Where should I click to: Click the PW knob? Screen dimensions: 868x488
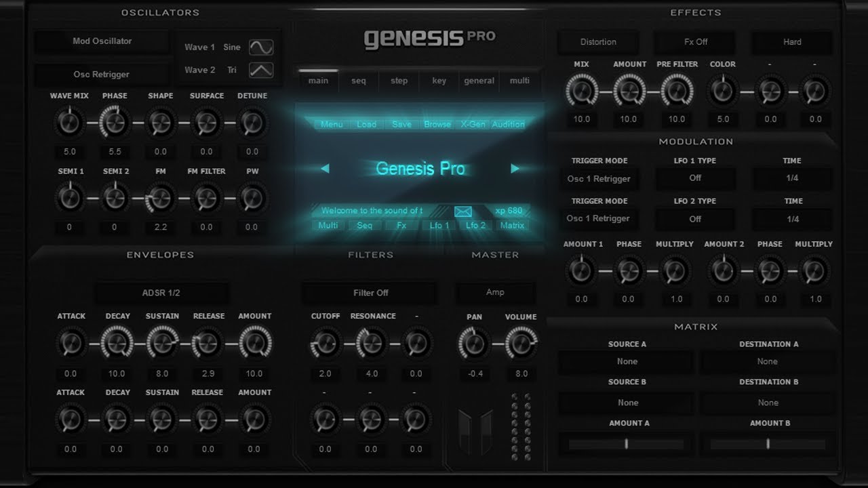click(x=252, y=199)
